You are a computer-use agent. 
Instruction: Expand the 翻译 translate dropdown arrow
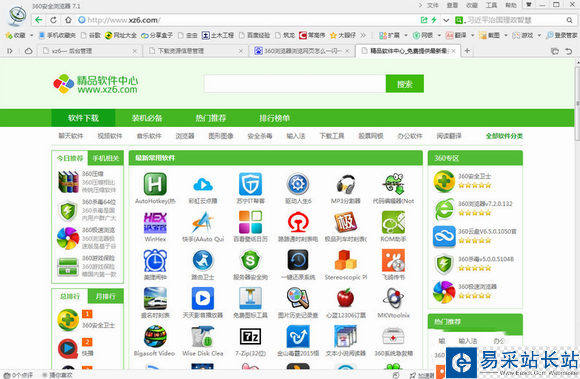click(x=472, y=35)
